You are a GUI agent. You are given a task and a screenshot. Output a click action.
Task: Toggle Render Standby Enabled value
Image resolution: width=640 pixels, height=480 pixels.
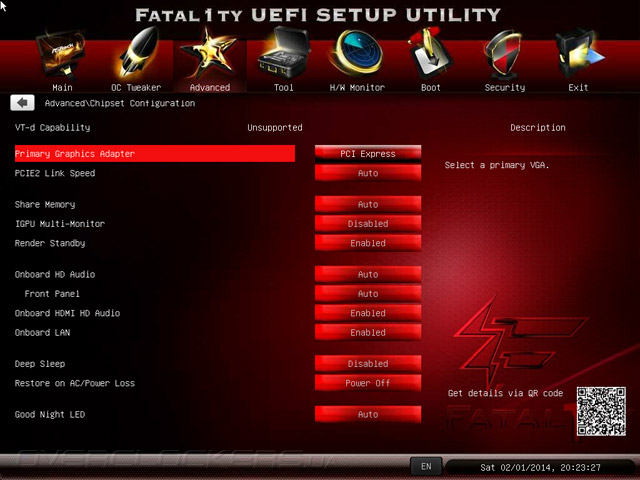tap(368, 243)
